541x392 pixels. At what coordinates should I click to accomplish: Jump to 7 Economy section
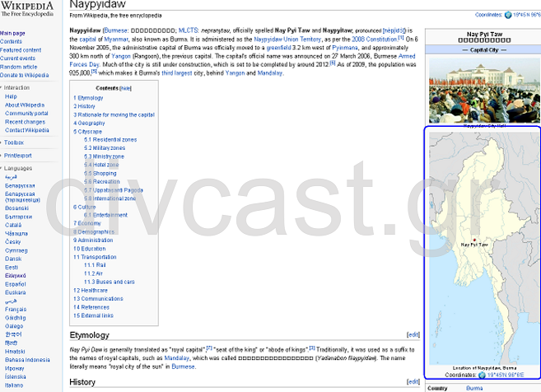(87, 223)
